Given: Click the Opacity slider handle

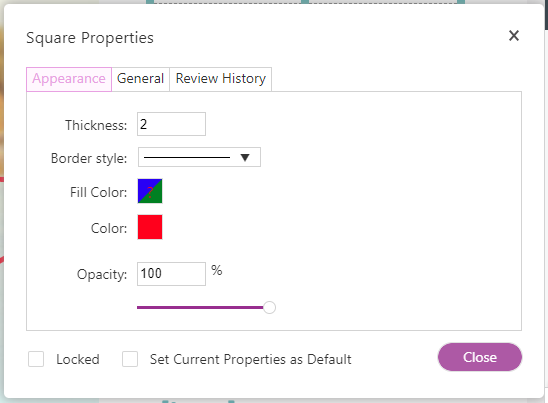Looking at the screenshot, I should [269, 307].
